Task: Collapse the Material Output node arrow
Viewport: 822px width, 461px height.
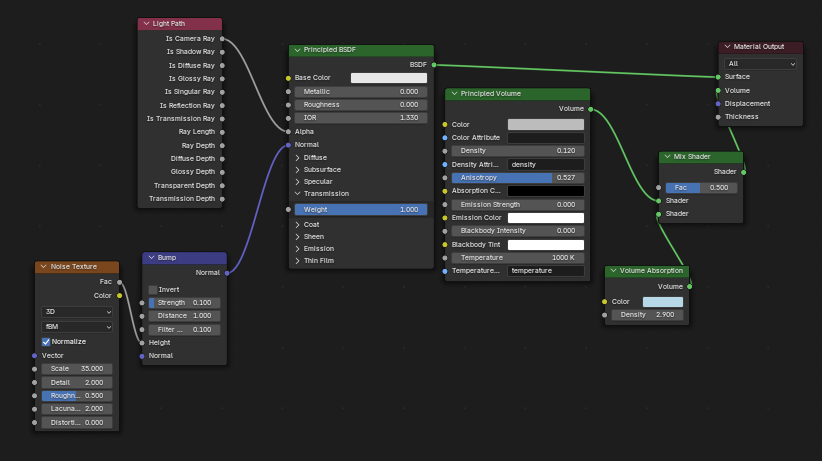Action: tap(727, 47)
